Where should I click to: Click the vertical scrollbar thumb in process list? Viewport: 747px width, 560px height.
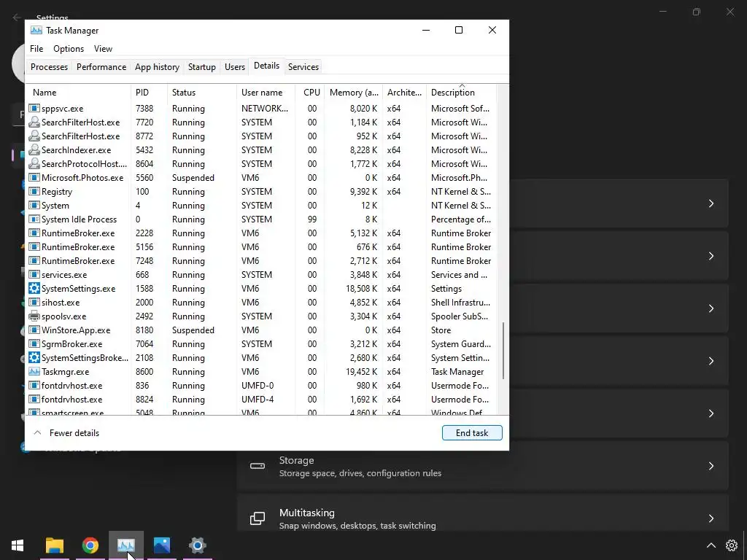pos(503,351)
